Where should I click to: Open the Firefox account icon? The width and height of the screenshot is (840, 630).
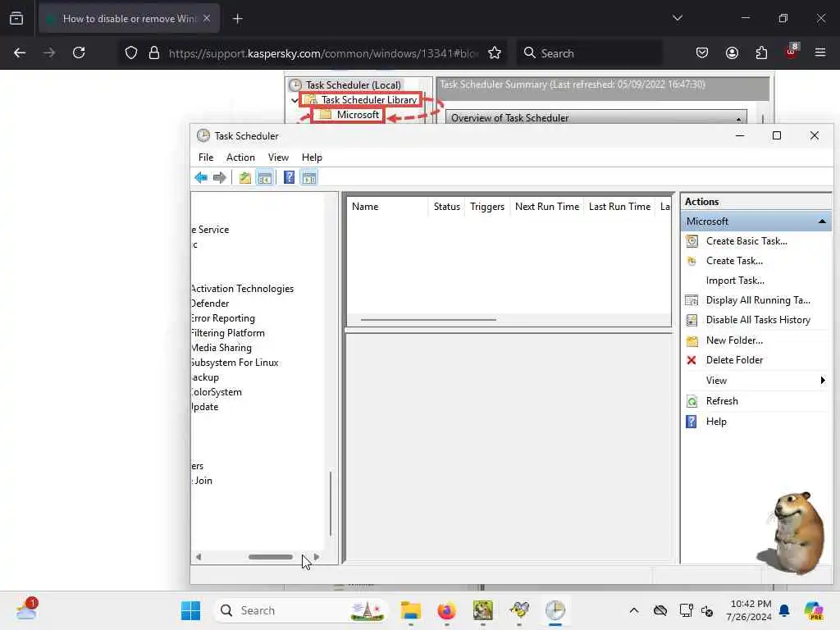[x=732, y=52]
